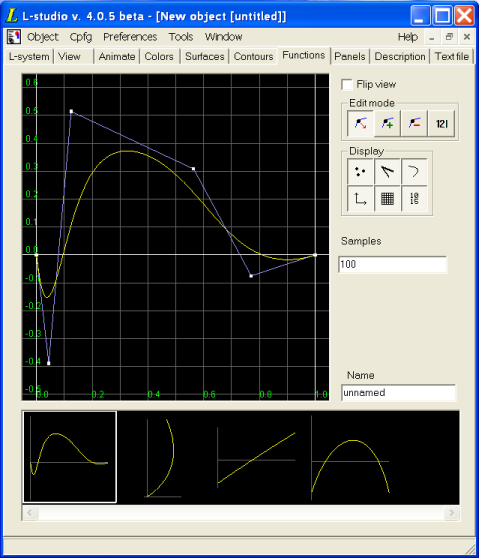Select the Functions tab

click(304, 56)
